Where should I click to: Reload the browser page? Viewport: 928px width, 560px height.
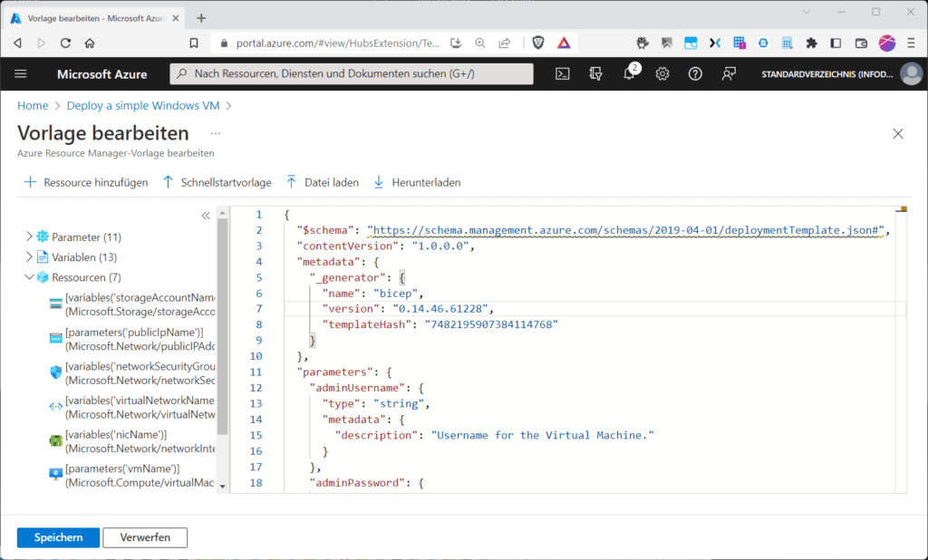[x=65, y=43]
